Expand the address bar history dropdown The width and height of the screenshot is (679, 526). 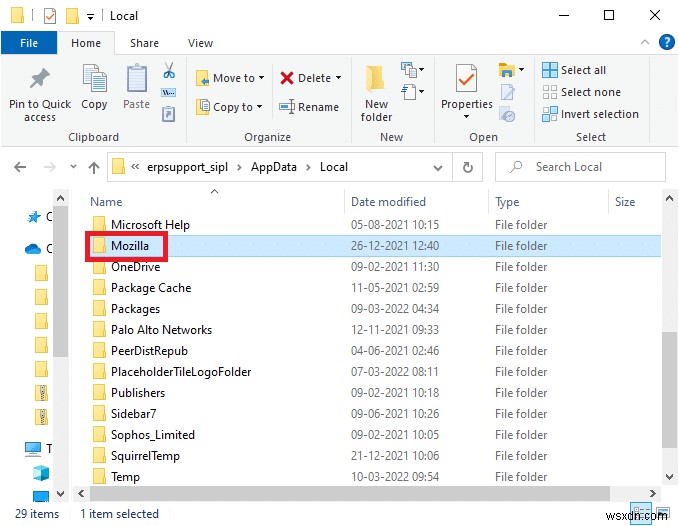tap(438, 168)
